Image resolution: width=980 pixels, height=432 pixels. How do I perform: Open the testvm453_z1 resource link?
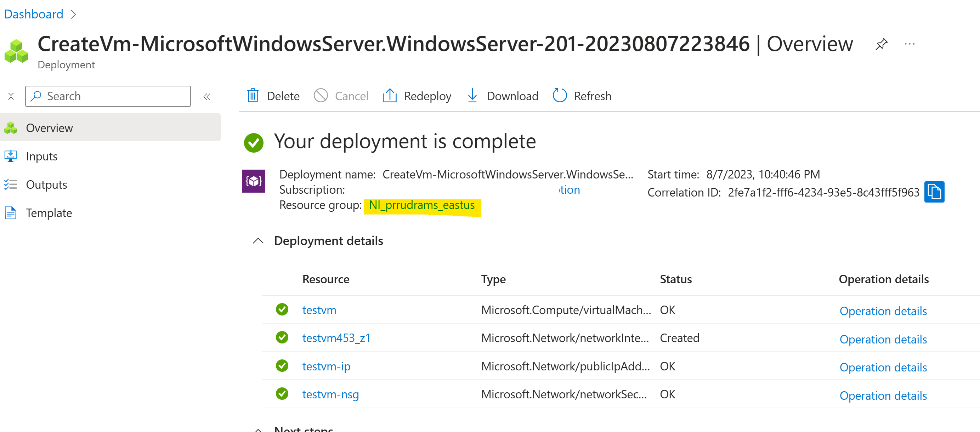pos(336,338)
